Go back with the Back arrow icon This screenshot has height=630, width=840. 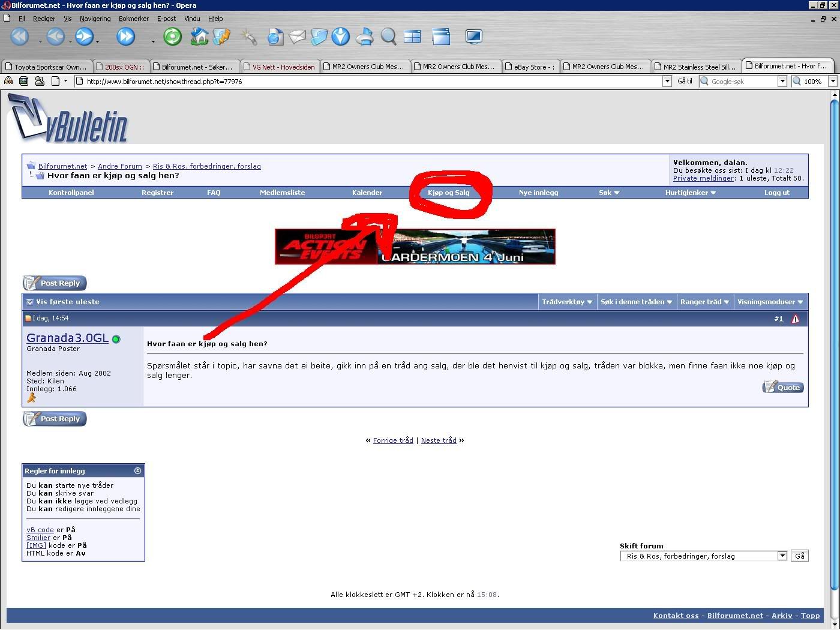coord(55,37)
